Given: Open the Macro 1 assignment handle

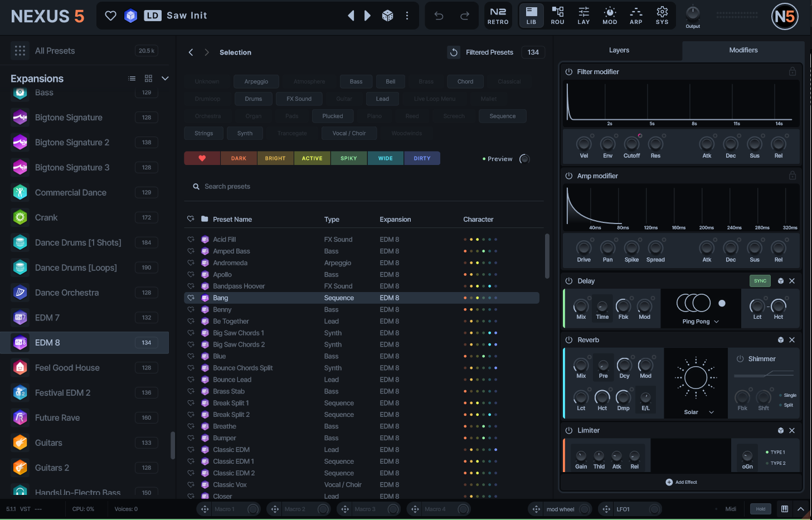Looking at the screenshot, I should (205, 509).
